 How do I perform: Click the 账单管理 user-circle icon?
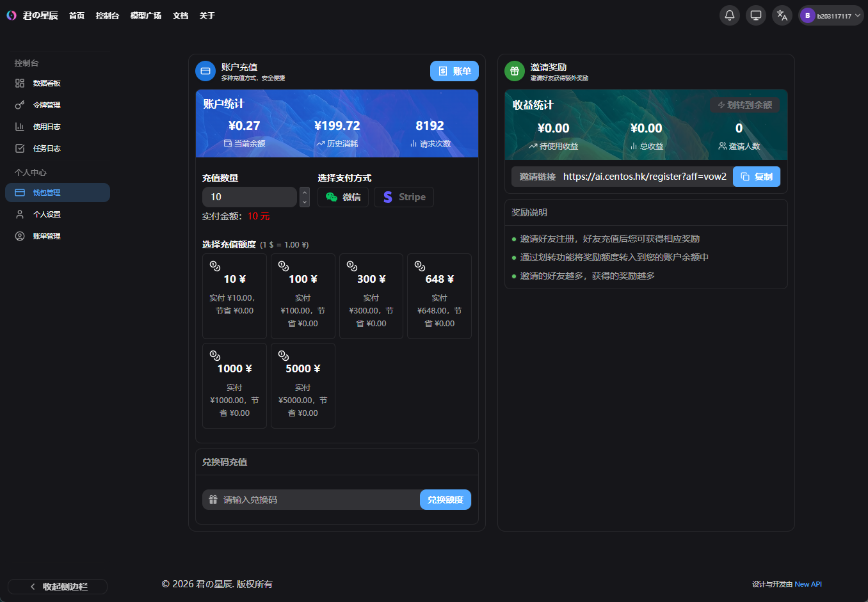(20, 236)
